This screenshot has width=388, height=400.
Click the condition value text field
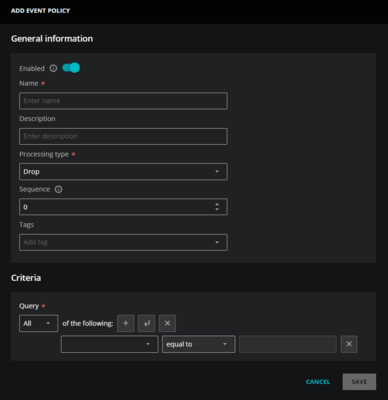pyautogui.click(x=288, y=344)
